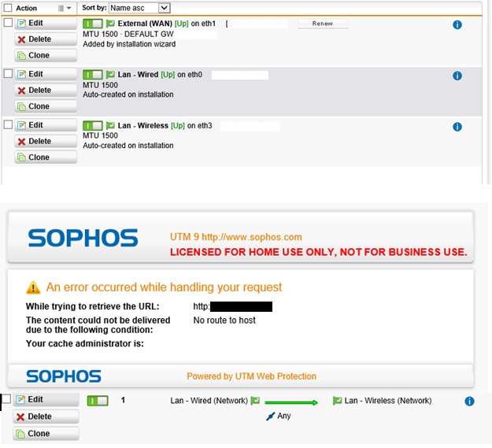
Task: Click 'MTU 1500 · DEFAULT GW' text
Action: pyautogui.click(x=128, y=34)
